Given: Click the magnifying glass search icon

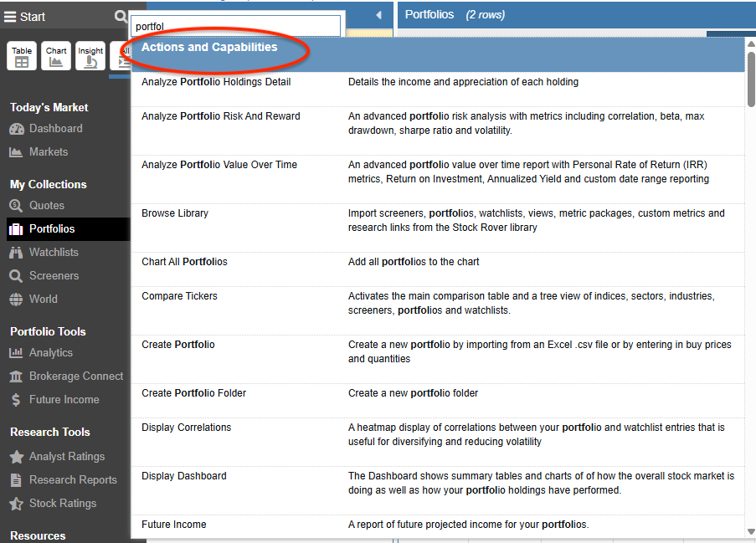Looking at the screenshot, I should [121, 17].
